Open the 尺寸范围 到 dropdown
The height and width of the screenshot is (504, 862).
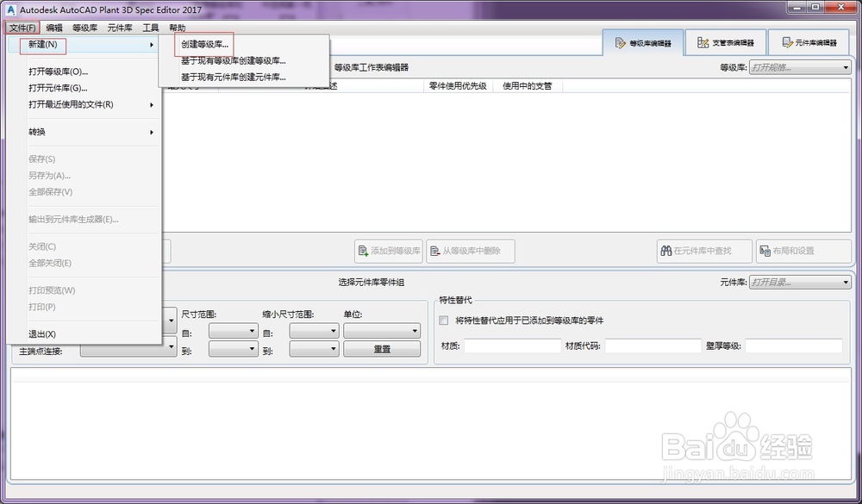pos(233,349)
